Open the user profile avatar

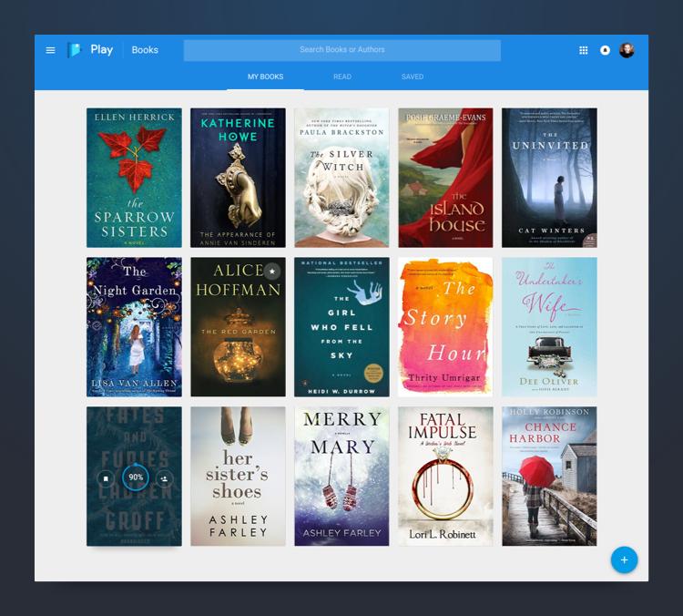tap(627, 50)
